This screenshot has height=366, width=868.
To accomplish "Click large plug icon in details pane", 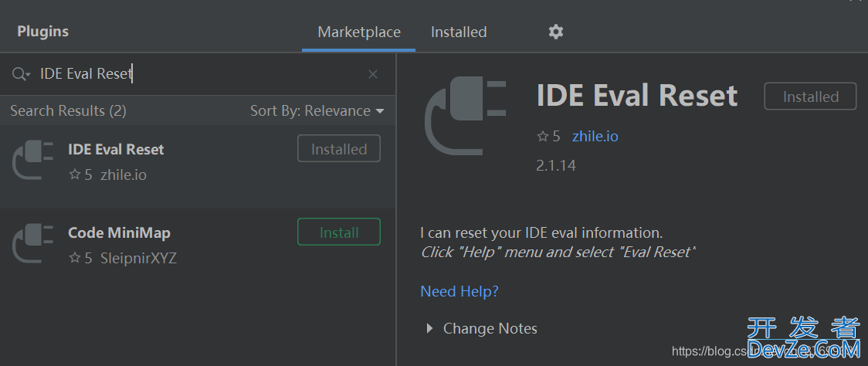I will pos(465,117).
